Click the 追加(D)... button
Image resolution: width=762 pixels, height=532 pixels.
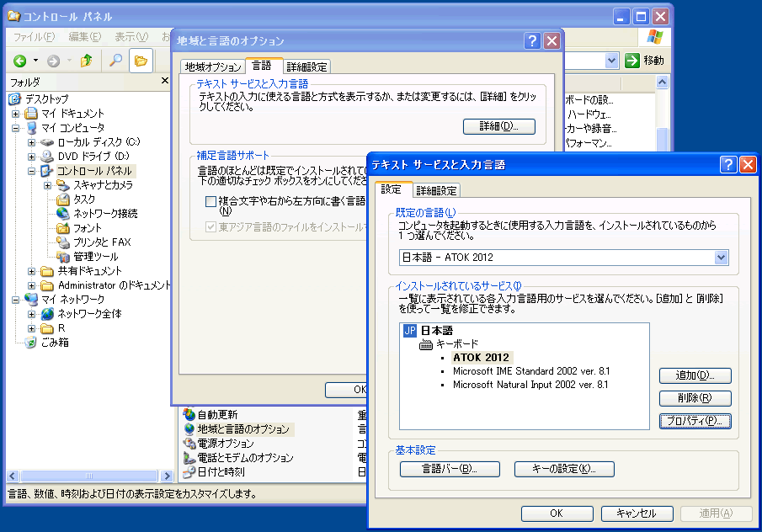click(695, 375)
